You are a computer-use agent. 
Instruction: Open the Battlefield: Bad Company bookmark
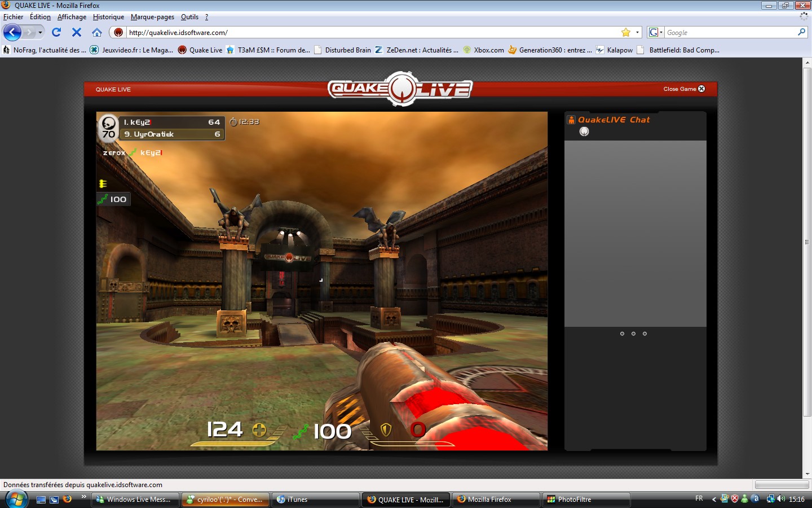(x=678, y=50)
